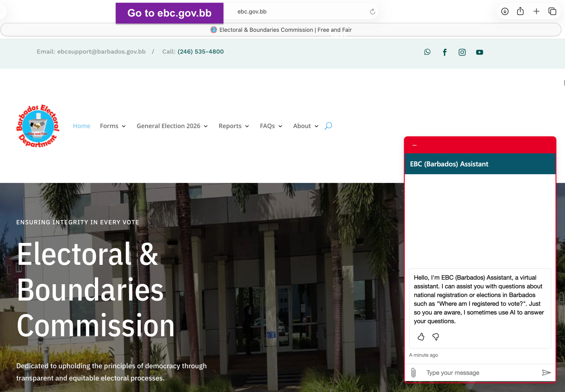Show the browser tab overview

pyautogui.click(x=552, y=11)
